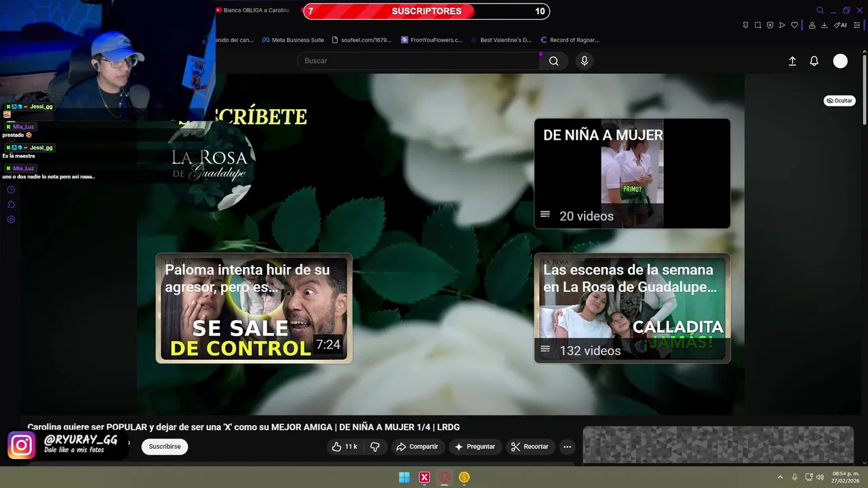The height and width of the screenshot is (488, 868).
Task: Click the snapshot selection icon in toolbar
Action: click(x=757, y=25)
